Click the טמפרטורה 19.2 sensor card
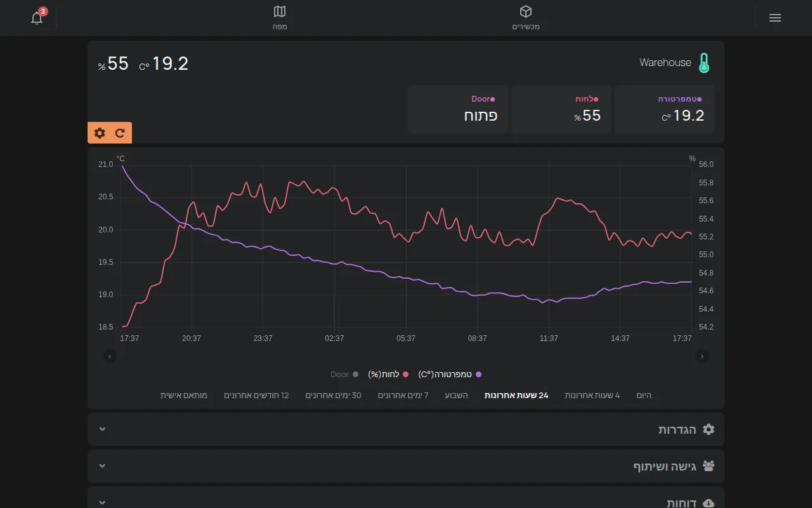Screen dimensions: 812x508 (664, 109)
